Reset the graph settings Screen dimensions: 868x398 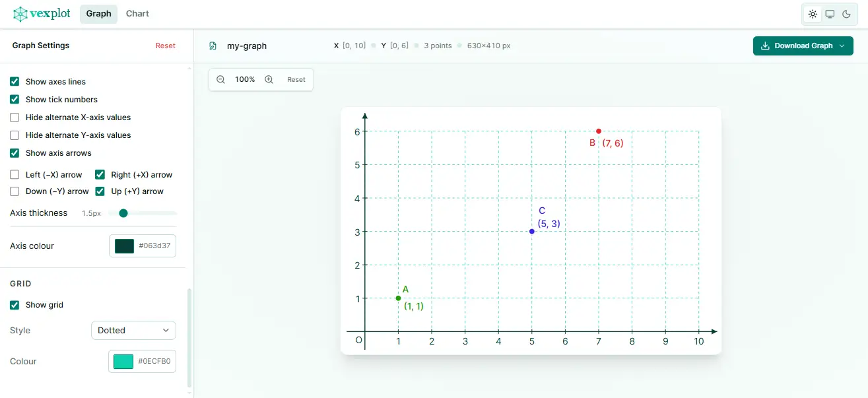165,46
